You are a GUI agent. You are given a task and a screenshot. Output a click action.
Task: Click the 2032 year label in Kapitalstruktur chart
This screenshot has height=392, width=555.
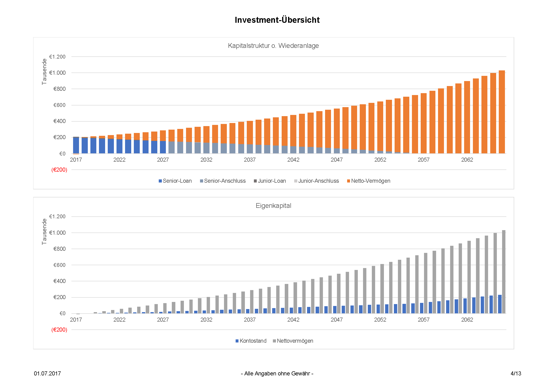click(x=206, y=160)
